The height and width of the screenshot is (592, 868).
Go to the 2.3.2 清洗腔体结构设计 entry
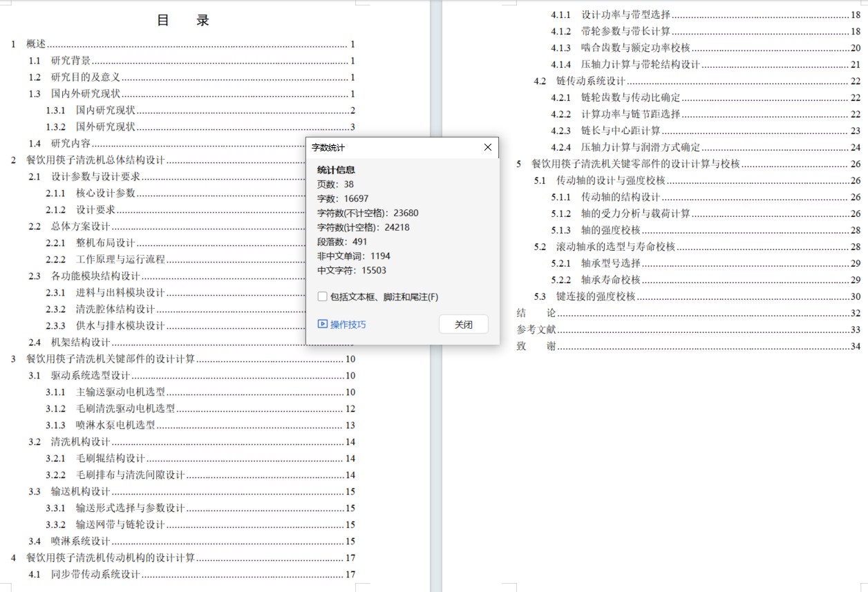pos(176,309)
